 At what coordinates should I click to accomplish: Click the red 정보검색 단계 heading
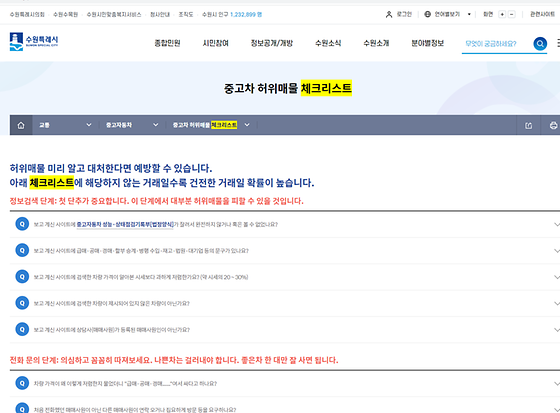point(156,201)
